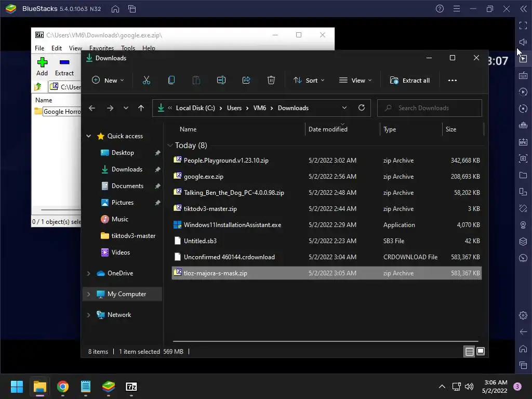Image resolution: width=532 pixels, height=399 pixels.
Task: Open the View dropdown menu
Action: tap(355, 81)
